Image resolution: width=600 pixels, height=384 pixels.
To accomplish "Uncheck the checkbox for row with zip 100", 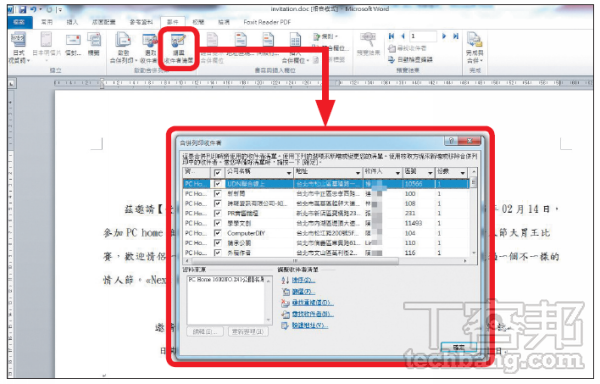I will point(217,194).
